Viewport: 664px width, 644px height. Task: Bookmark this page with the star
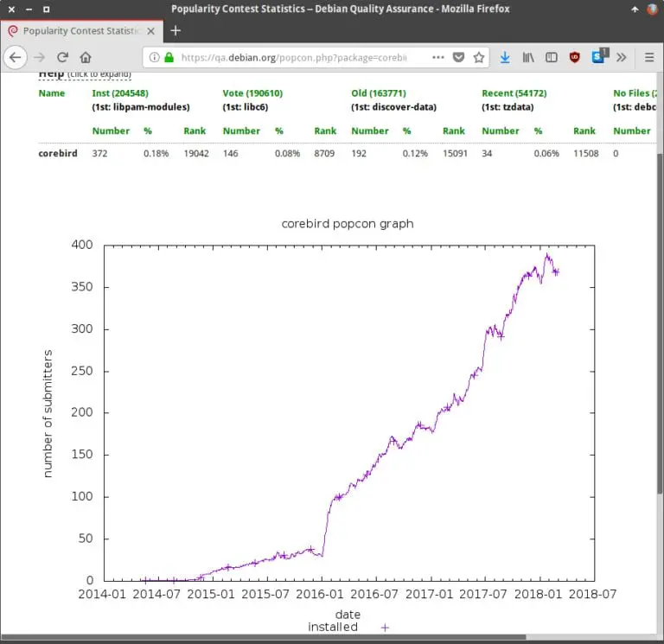[x=478, y=57]
